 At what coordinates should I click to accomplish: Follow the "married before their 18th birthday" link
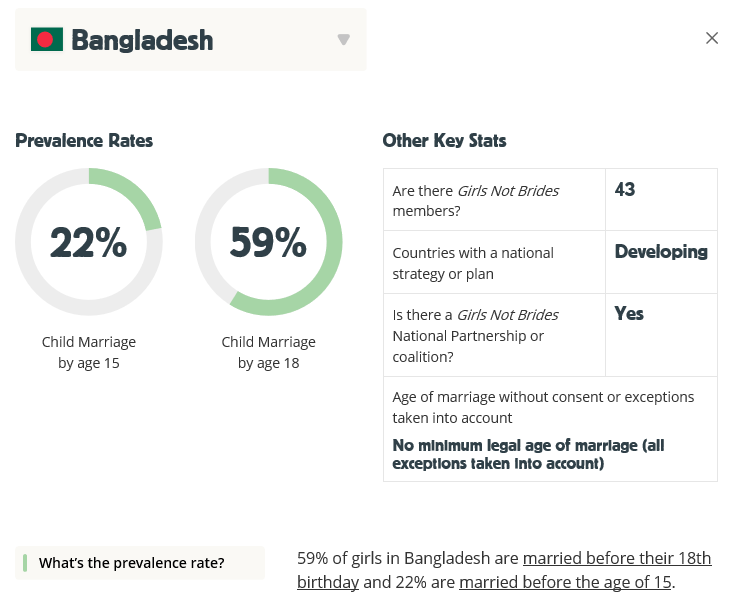617,558
